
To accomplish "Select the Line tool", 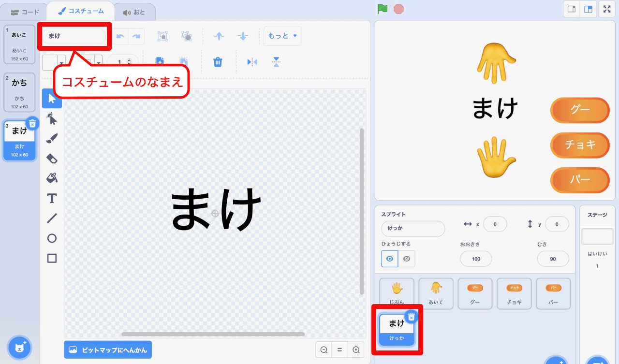I will [x=52, y=218].
